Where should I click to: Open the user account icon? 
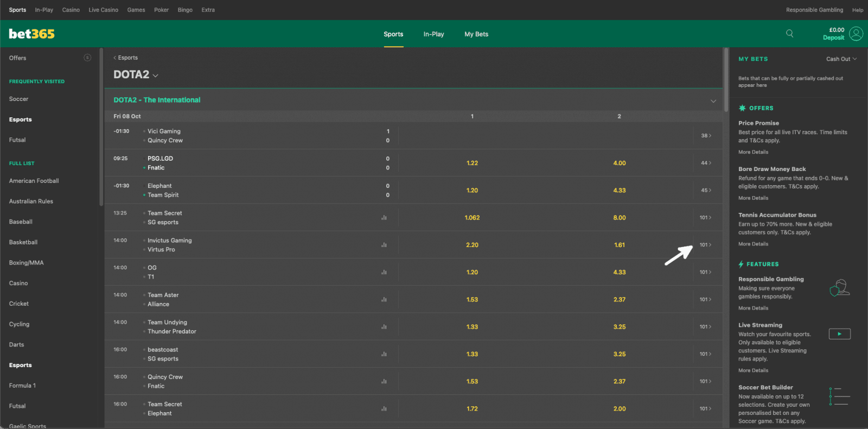856,34
